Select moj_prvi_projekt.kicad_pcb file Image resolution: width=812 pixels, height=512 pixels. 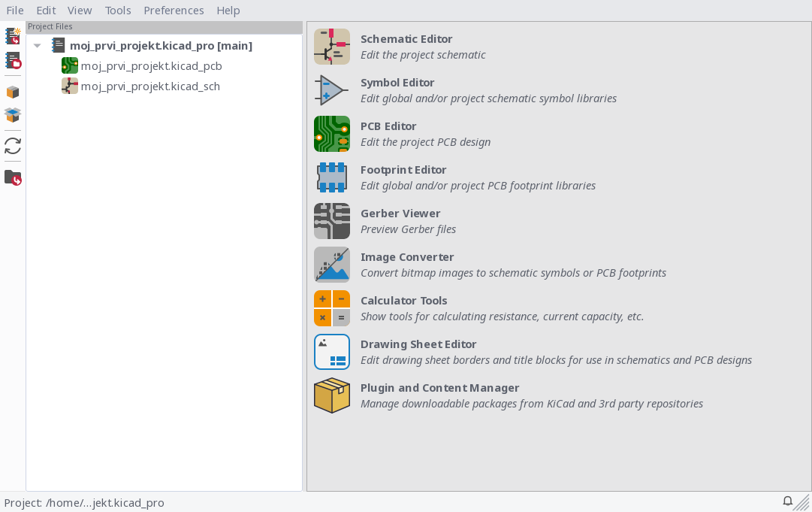(151, 66)
